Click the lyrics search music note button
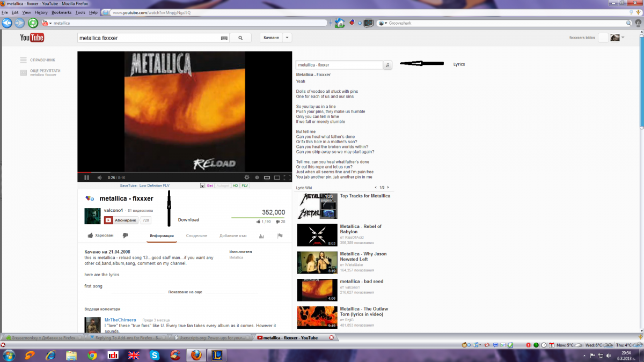The width and height of the screenshot is (644, 362). 387,64
